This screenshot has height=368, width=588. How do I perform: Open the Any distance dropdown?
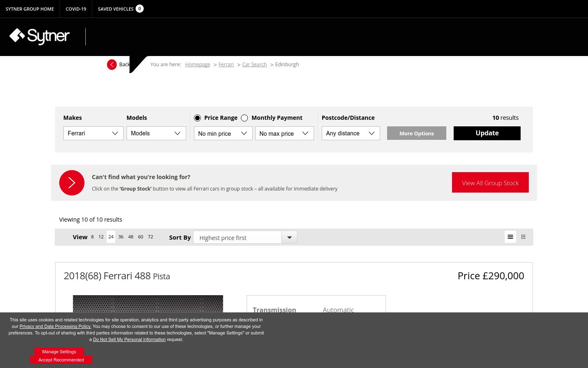click(x=351, y=133)
